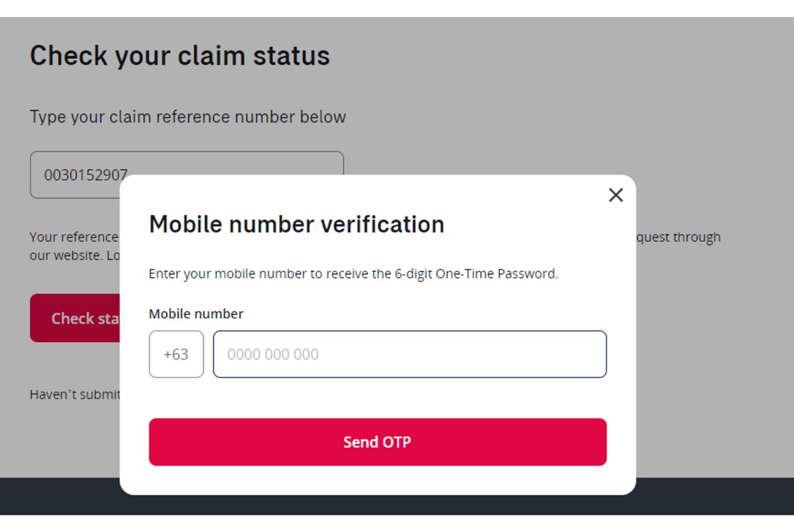
Task: Click the X icon at dialog corner
Action: pos(616,195)
